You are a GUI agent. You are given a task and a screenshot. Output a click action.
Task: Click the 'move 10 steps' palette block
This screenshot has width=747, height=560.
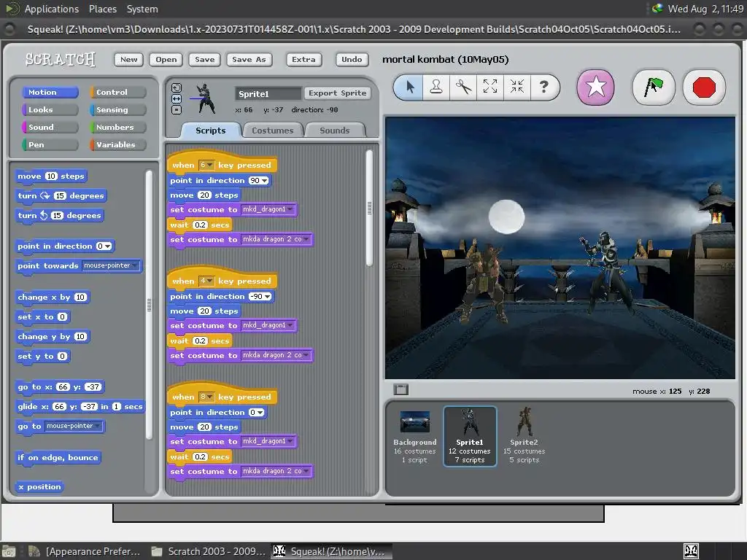[51, 176]
